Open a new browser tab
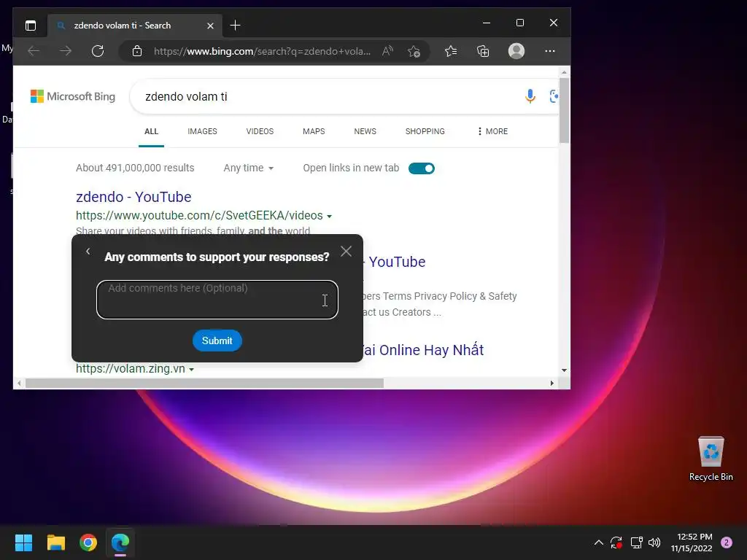The width and height of the screenshot is (747, 560). pyautogui.click(x=235, y=26)
